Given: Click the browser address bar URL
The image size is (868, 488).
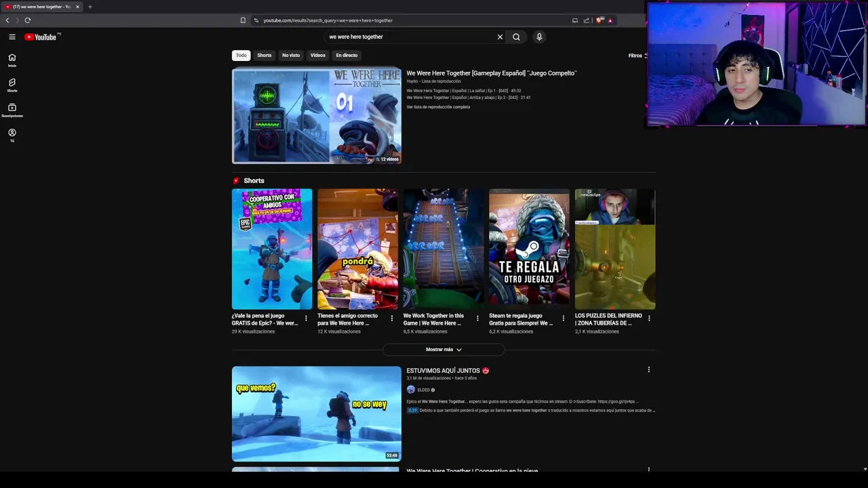Looking at the screenshot, I should 328,20.
